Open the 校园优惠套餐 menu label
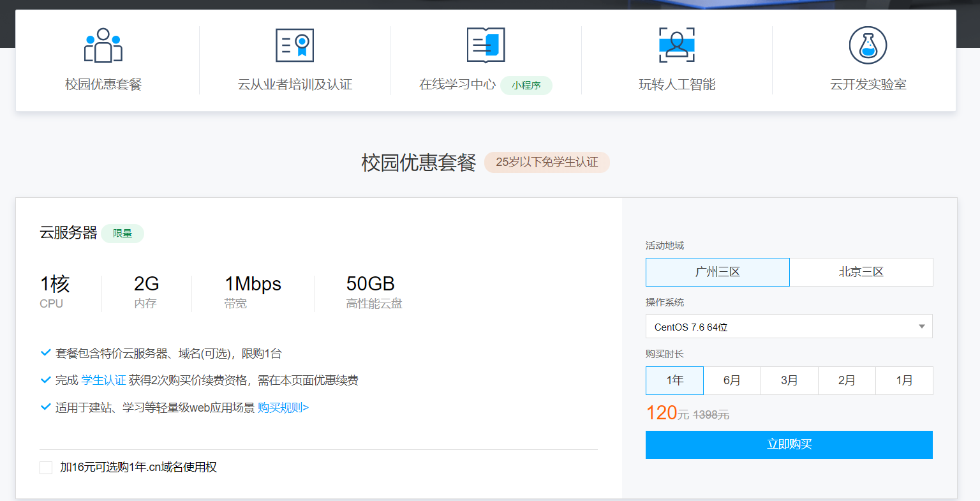Screen dimensions: 980x501 (103, 84)
